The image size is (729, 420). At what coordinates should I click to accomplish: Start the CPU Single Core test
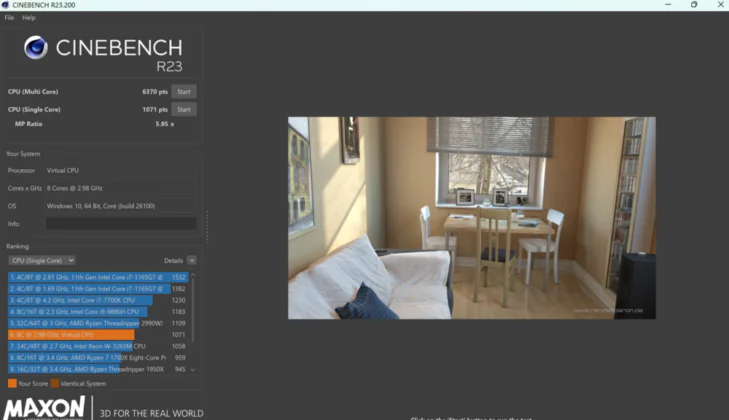click(184, 110)
